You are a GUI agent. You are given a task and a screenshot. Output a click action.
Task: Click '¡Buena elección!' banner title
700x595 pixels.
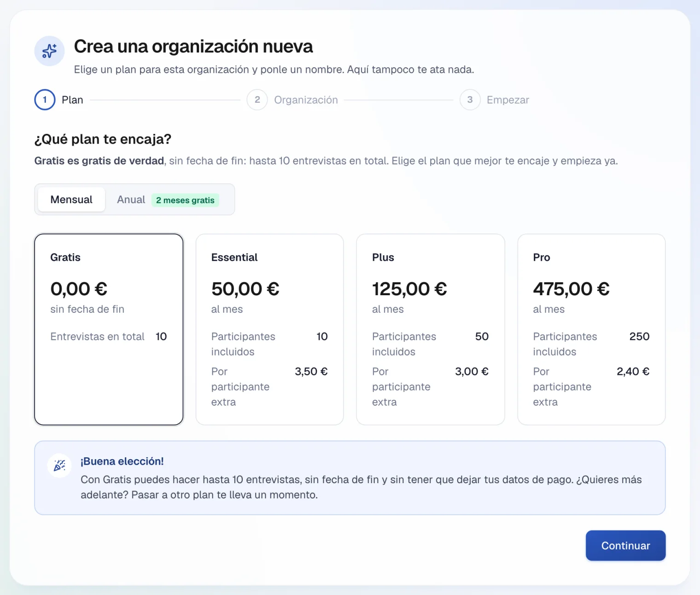[122, 461]
